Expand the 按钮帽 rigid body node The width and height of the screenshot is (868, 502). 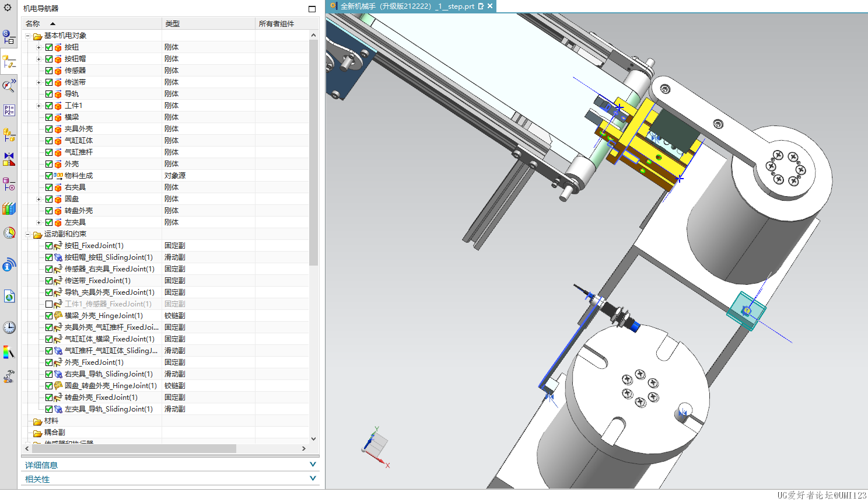39,59
